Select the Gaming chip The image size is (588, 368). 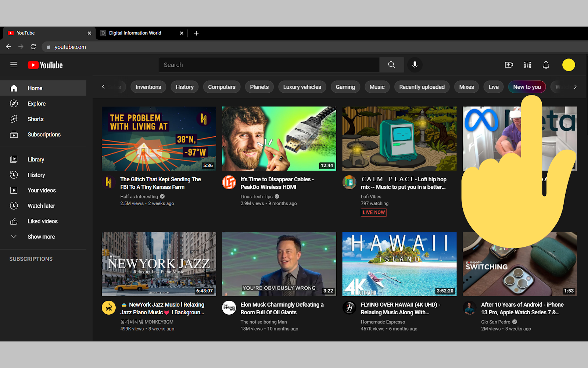point(345,87)
